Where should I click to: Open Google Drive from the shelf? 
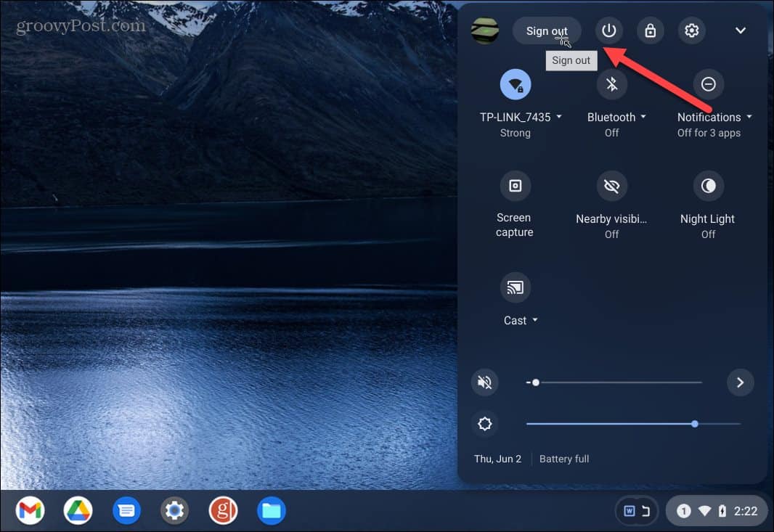78,511
